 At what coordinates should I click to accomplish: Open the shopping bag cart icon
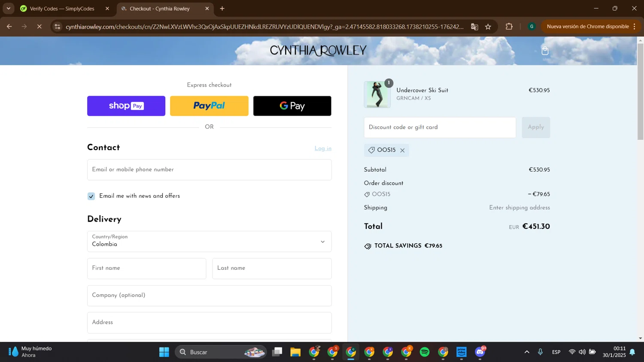tap(545, 51)
